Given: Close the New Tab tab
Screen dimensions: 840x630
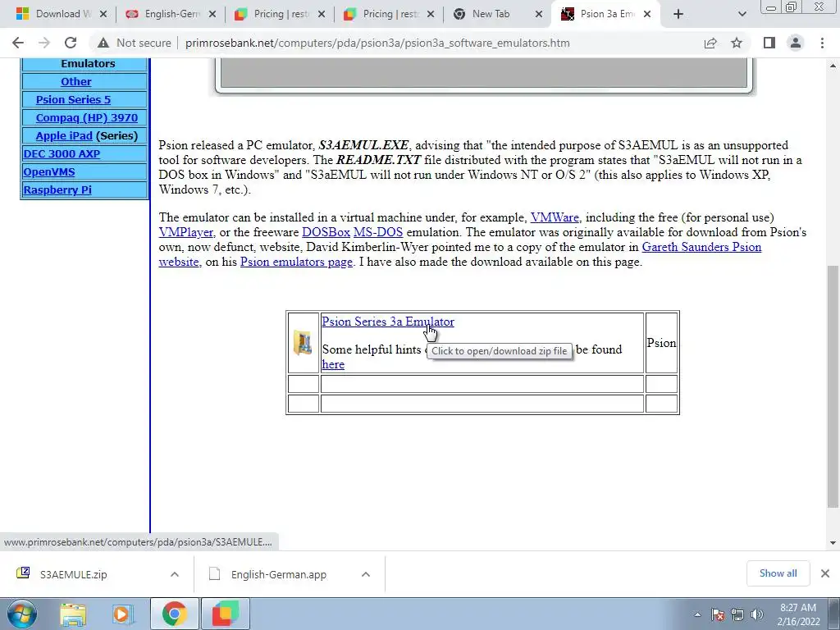Looking at the screenshot, I should point(539,15).
